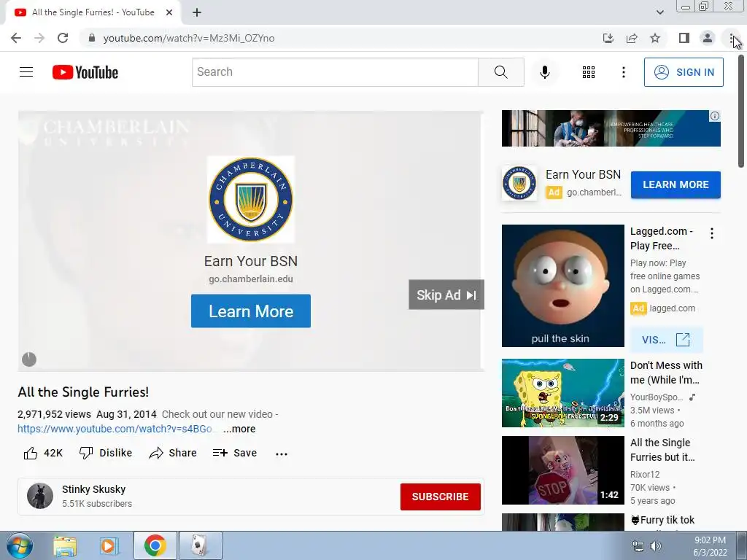Toggle the Chrome side panel
The image size is (747, 560).
coord(684,38)
